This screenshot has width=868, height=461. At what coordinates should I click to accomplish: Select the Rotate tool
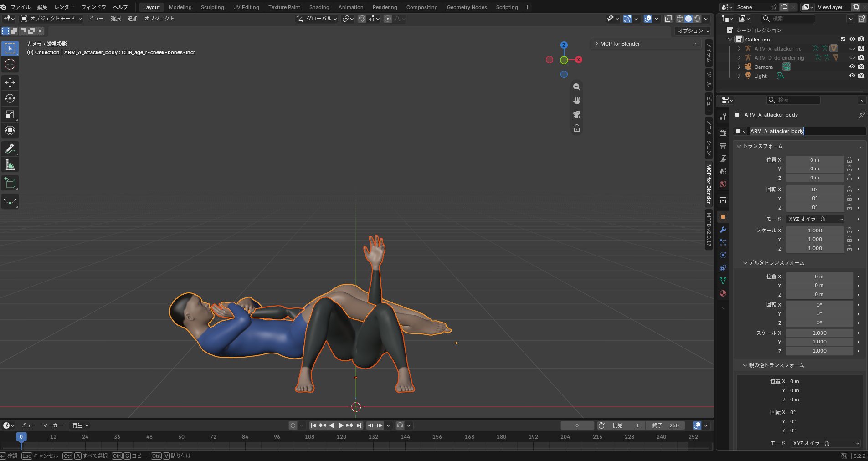coord(10,98)
